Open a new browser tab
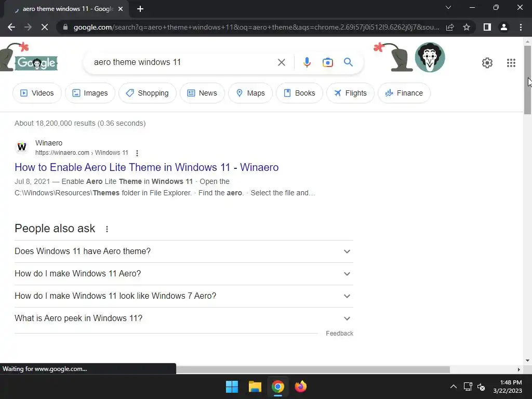The image size is (532, 399). tap(140, 9)
